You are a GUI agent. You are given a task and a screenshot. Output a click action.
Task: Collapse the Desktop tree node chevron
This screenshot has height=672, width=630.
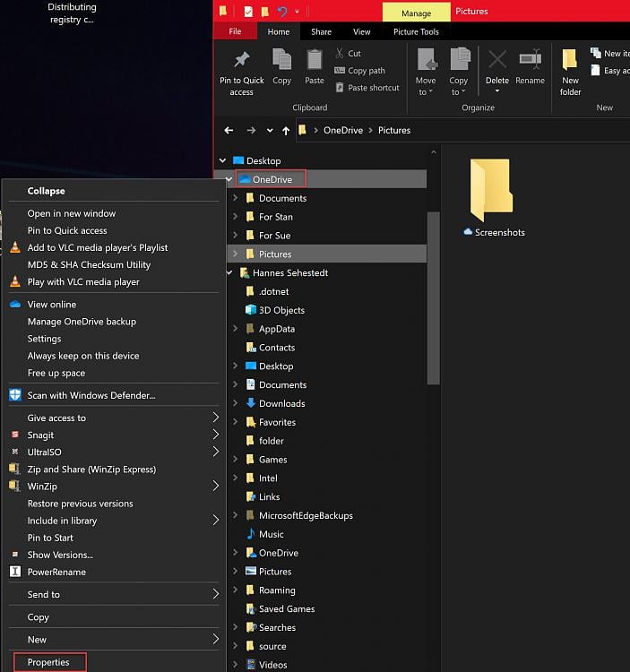click(x=222, y=160)
